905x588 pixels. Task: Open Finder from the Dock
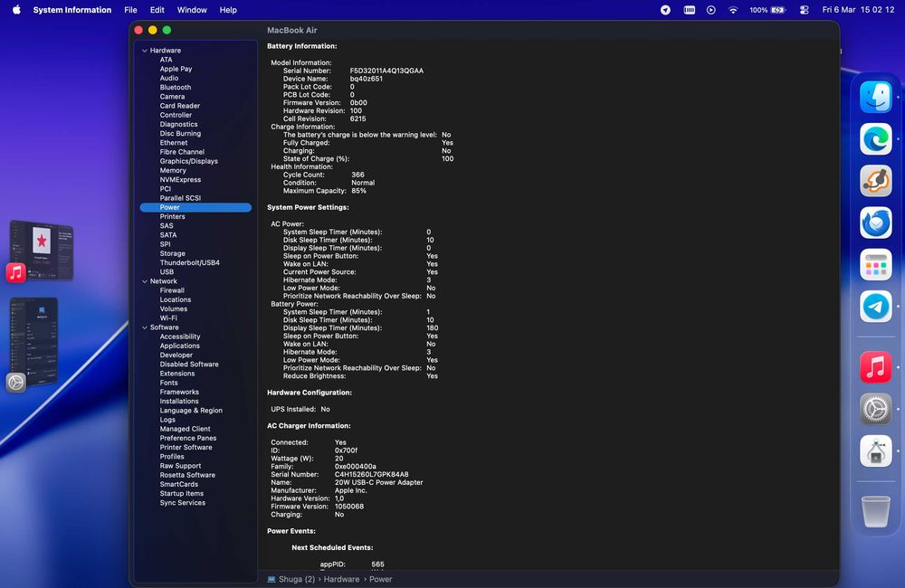click(x=875, y=97)
